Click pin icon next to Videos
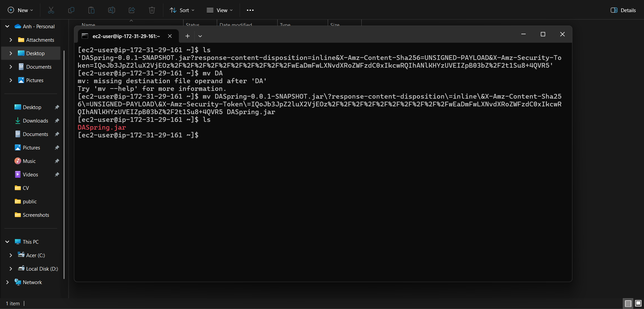The width and height of the screenshot is (644, 309). [x=57, y=174]
